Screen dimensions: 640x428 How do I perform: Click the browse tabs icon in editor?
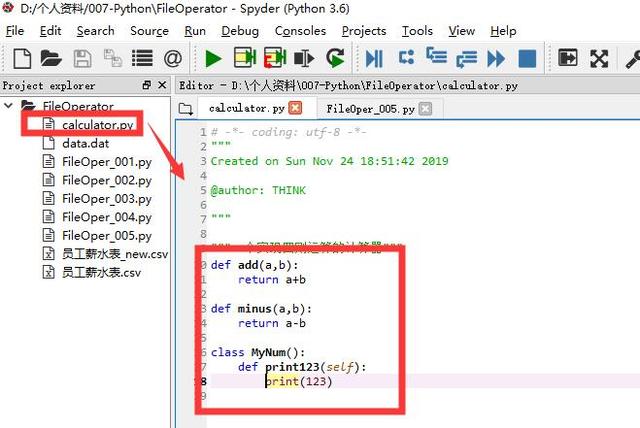(186, 109)
